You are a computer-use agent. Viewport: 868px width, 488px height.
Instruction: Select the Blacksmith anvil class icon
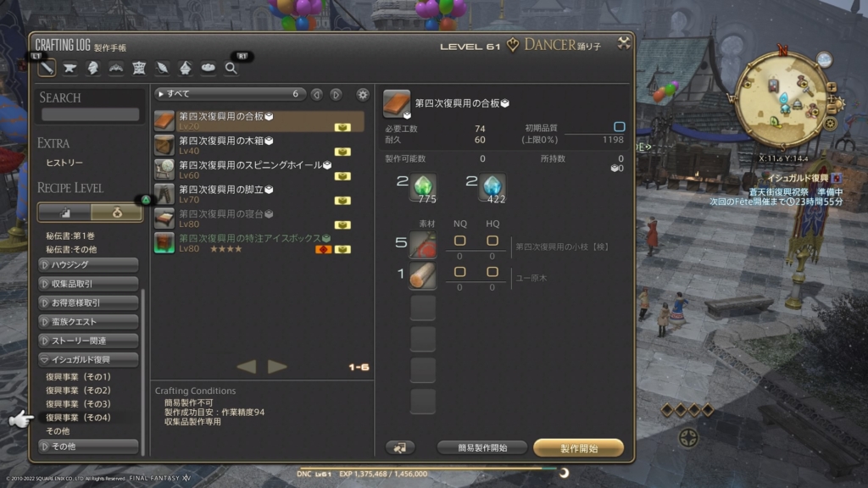(70, 68)
